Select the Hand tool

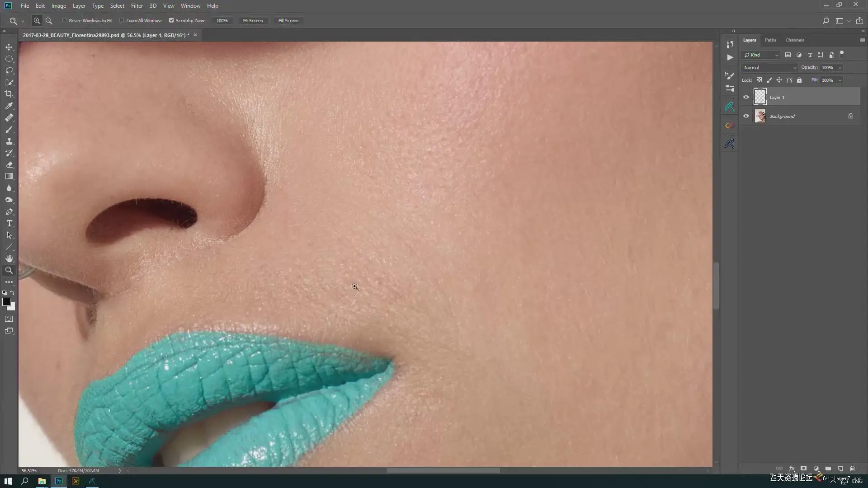click(x=9, y=258)
